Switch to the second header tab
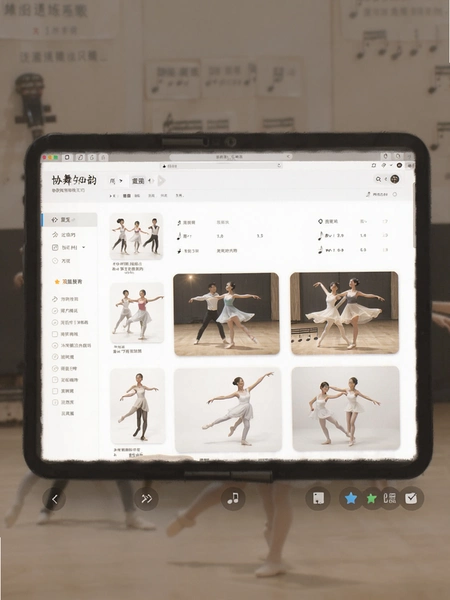The image size is (450, 600). [138, 181]
